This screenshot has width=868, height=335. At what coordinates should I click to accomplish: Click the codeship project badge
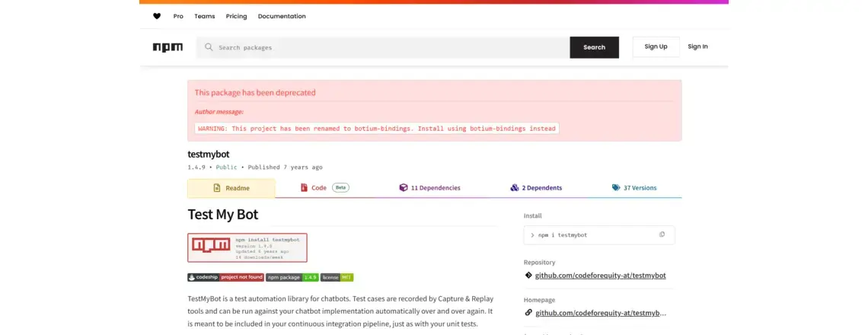coord(225,277)
